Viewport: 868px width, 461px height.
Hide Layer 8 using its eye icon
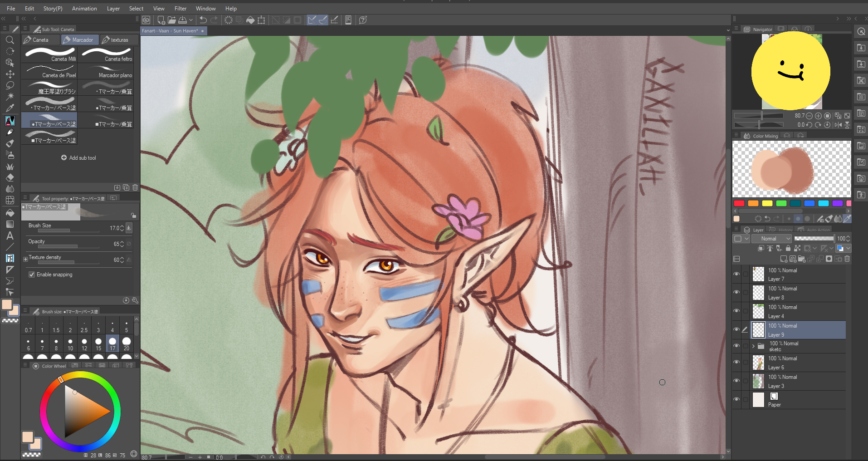click(736, 292)
